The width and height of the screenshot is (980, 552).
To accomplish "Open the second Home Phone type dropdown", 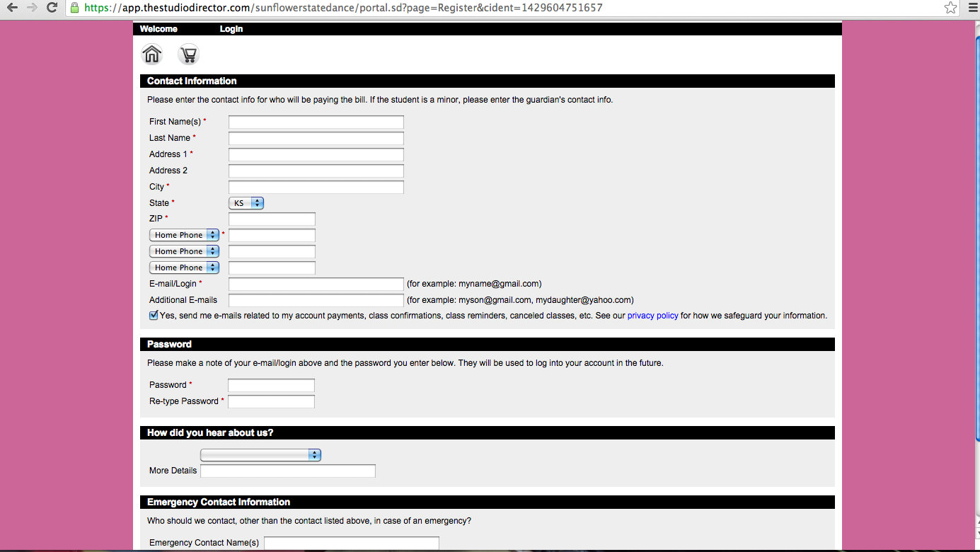I will [x=184, y=251].
